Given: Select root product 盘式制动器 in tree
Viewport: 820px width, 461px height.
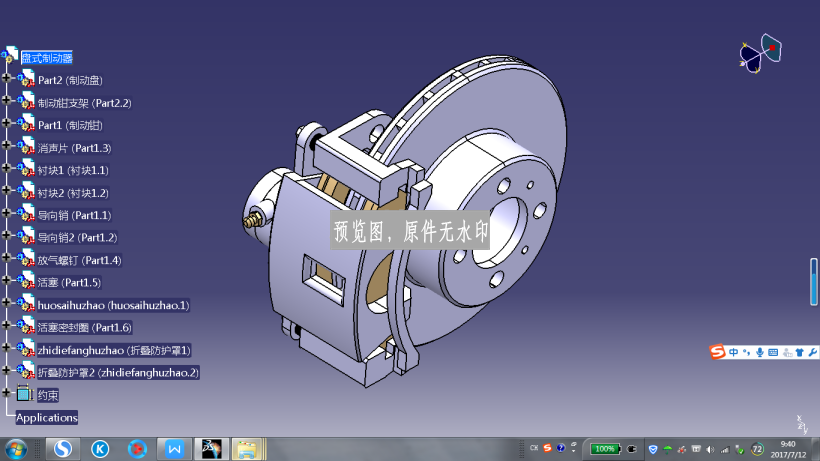Looking at the screenshot, I should click(47, 58).
